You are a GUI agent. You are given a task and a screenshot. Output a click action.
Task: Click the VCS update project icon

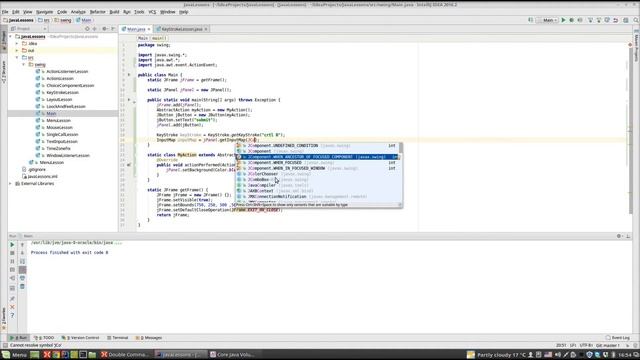click(x=590, y=20)
